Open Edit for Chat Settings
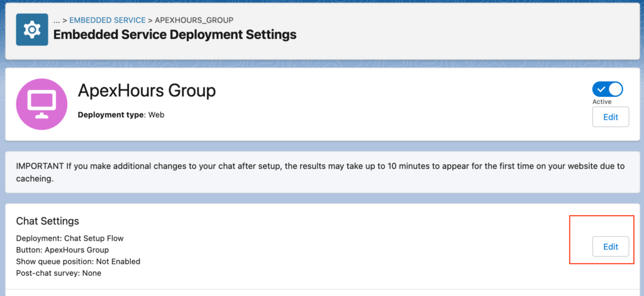This screenshot has height=296, width=644. [610, 247]
